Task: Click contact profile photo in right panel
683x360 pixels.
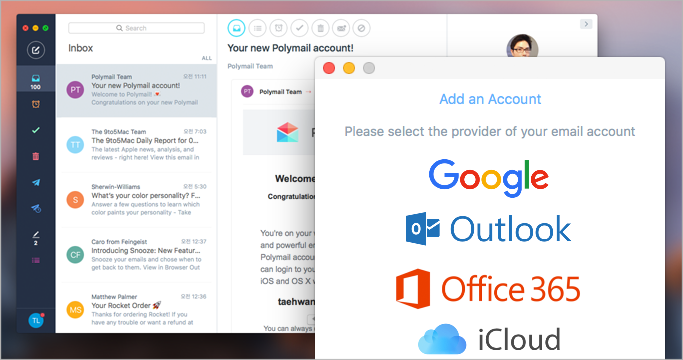Action: [x=522, y=46]
